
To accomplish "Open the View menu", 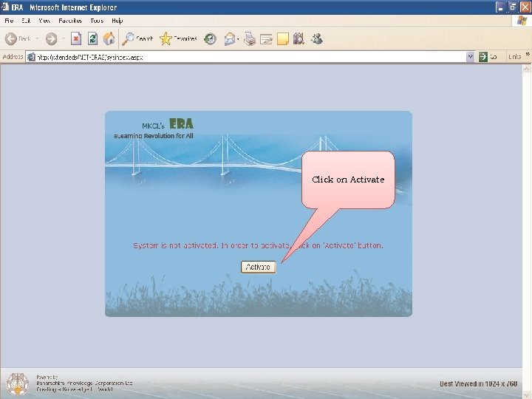I will 44,21.
